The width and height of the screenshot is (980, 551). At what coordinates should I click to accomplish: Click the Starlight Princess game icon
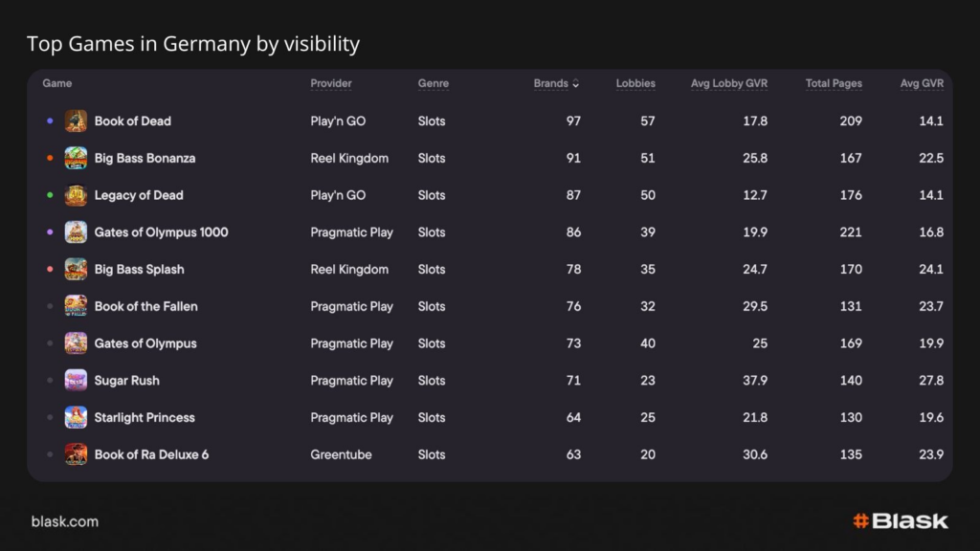pos(76,418)
